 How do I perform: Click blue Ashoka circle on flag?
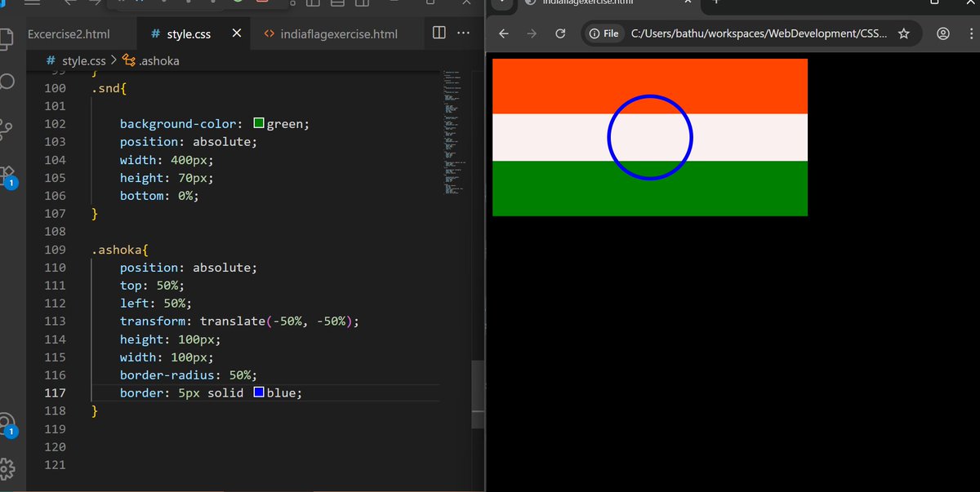click(650, 138)
